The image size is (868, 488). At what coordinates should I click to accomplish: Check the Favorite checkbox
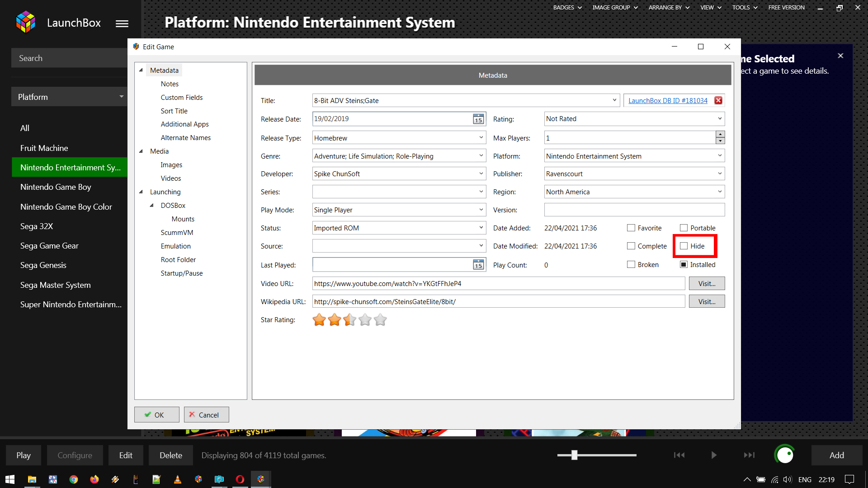pos(631,228)
